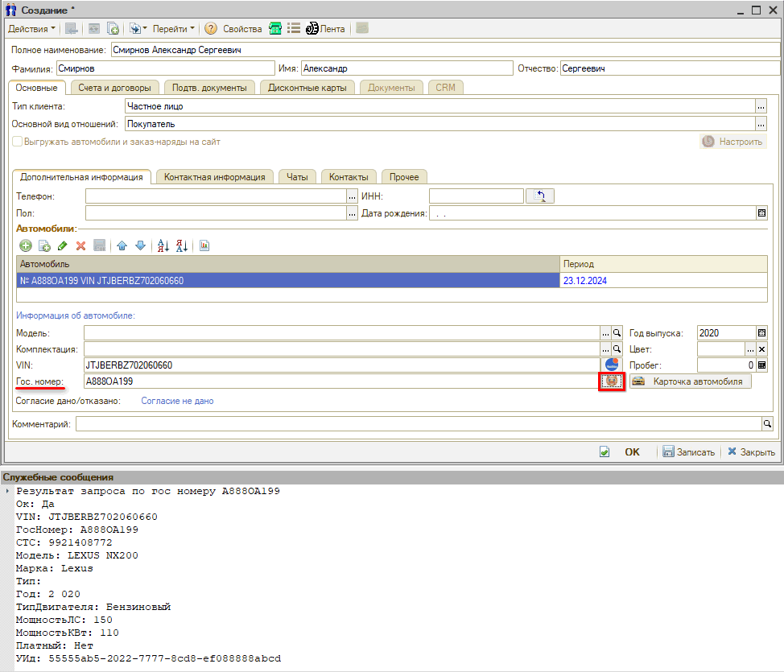Click the INN fill-in icon button
This screenshot has width=784, height=672.
pos(540,196)
